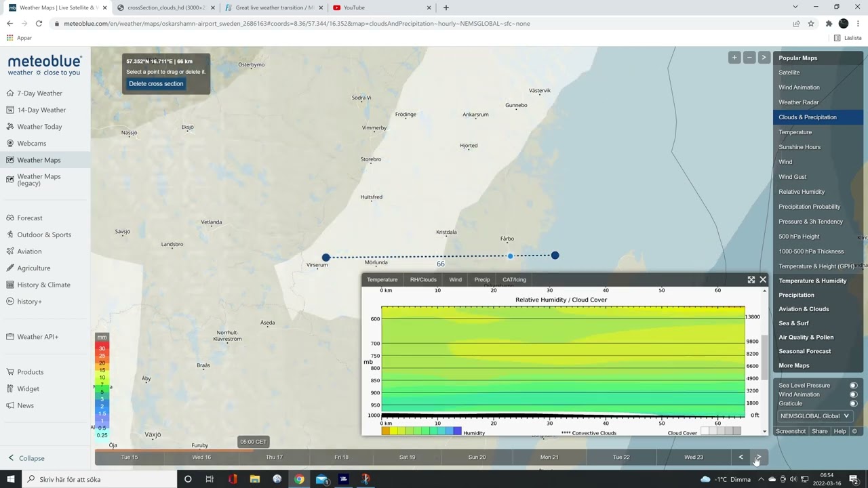
Task: Jump timeline to Tue 22
Action: coord(621,457)
